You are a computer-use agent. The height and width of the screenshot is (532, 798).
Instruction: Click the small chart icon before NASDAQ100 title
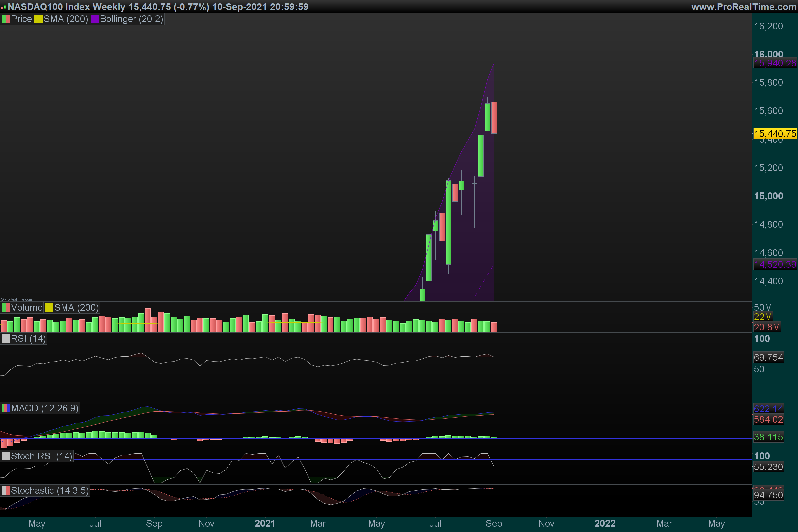pyautogui.click(x=3, y=7)
